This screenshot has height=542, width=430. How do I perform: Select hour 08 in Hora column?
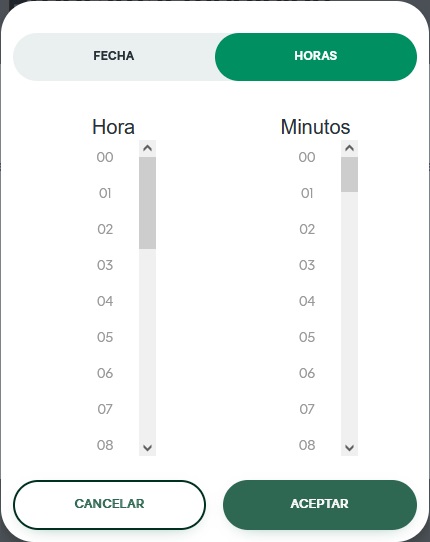(x=105, y=445)
